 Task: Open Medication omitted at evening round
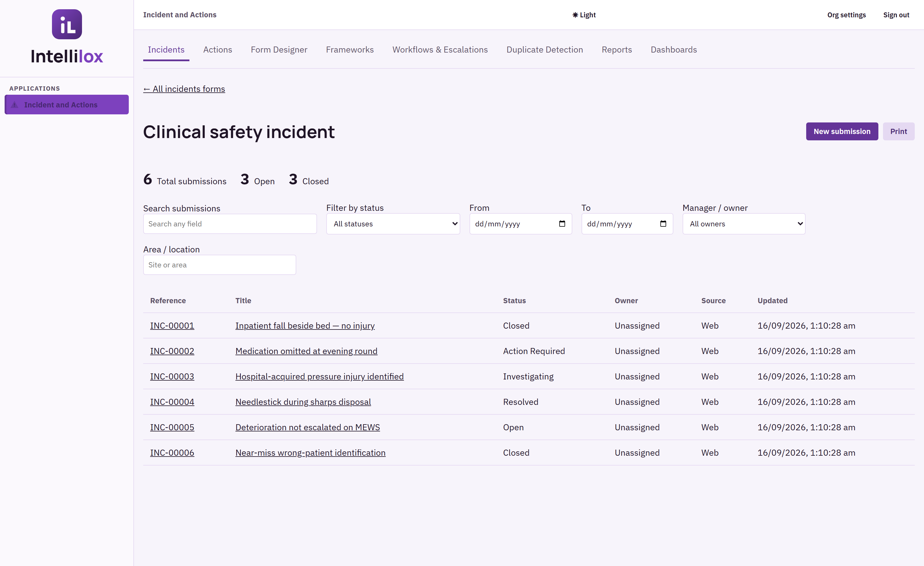point(306,351)
